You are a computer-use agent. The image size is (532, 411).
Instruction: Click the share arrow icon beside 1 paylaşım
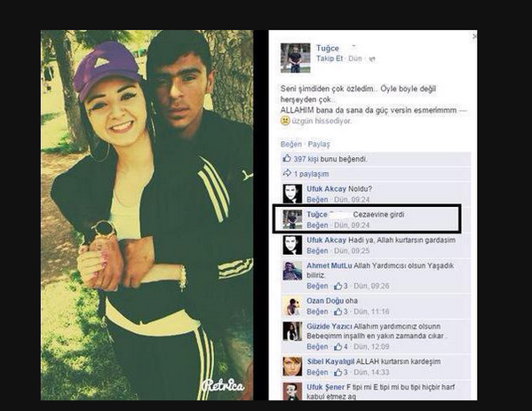click(x=287, y=173)
